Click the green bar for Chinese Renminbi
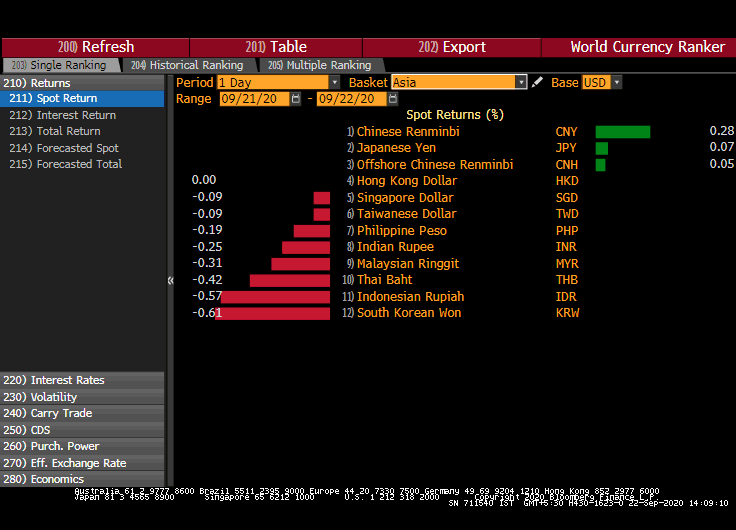The height and width of the screenshot is (530, 736). coord(622,131)
